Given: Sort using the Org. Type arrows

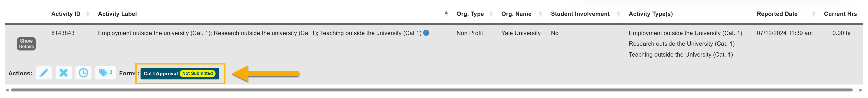Looking at the screenshot, I should 491,14.
